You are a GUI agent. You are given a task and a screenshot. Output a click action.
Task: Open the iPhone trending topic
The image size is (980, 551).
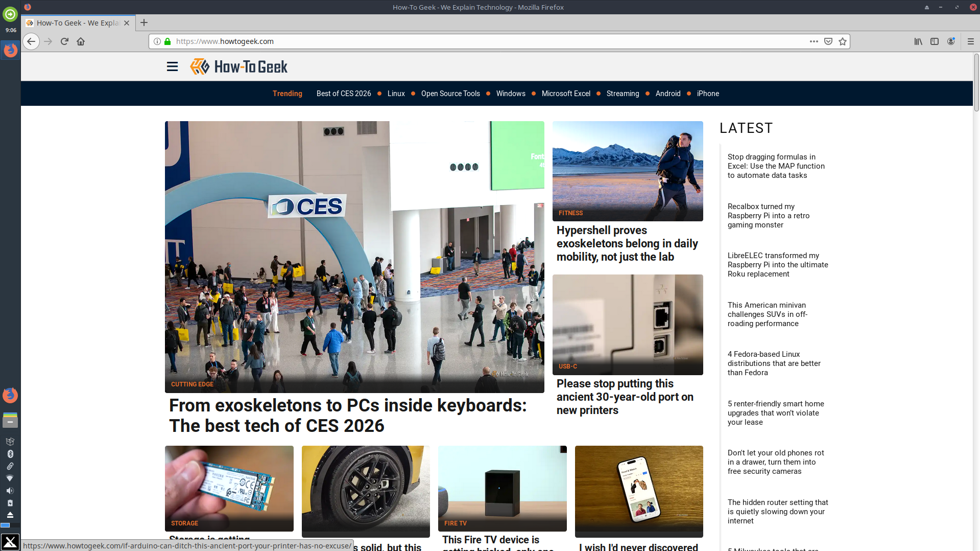708,94
